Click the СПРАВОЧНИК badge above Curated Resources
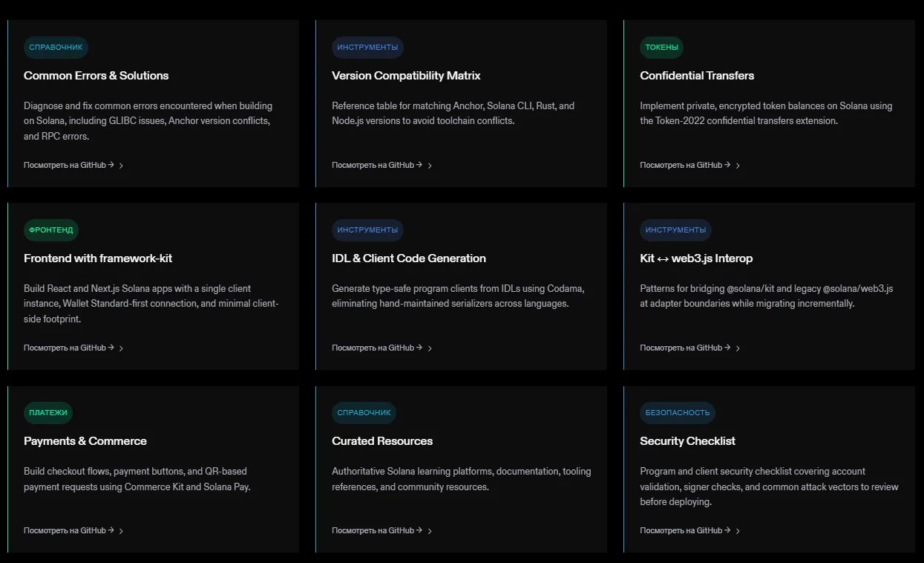This screenshot has height=563, width=924. click(364, 413)
